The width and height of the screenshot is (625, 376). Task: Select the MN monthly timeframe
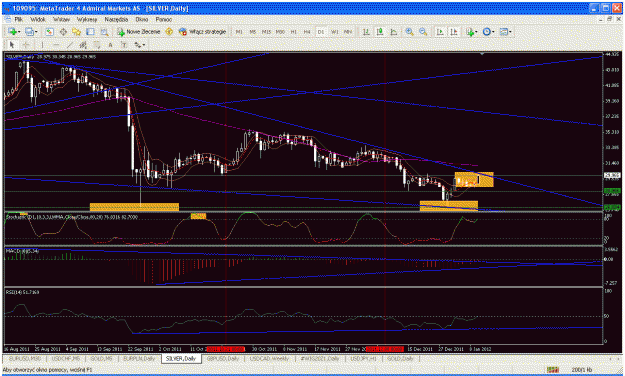(348, 31)
